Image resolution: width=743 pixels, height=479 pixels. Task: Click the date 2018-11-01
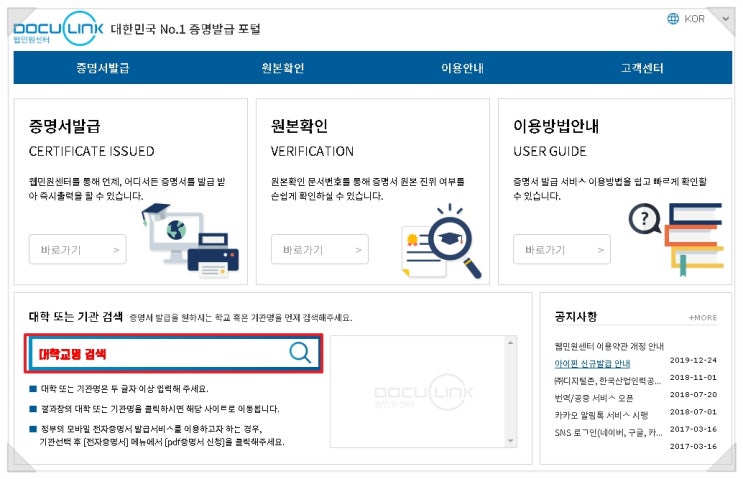coord(693,378)
